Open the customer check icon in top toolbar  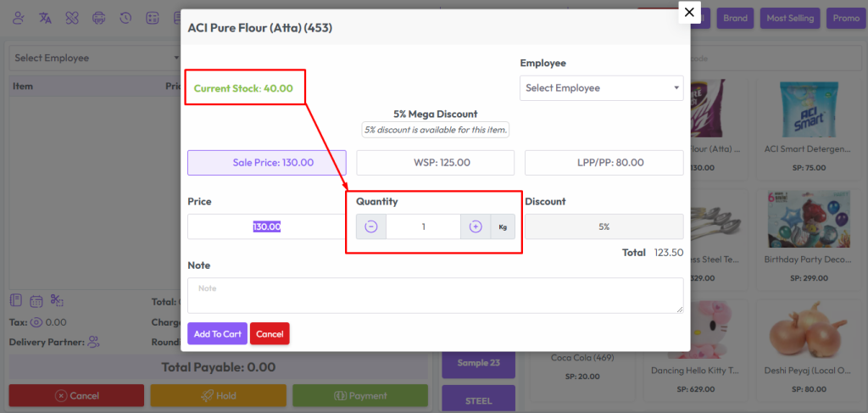pyautogui.click(x=19, y=19)
